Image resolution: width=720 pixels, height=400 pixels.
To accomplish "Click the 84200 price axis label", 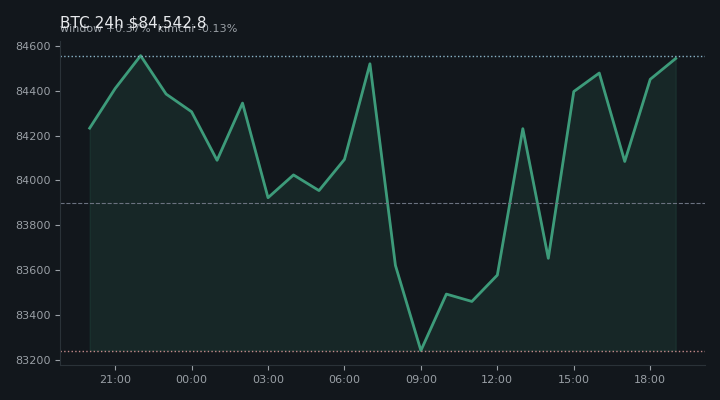I will coord(33,136).
